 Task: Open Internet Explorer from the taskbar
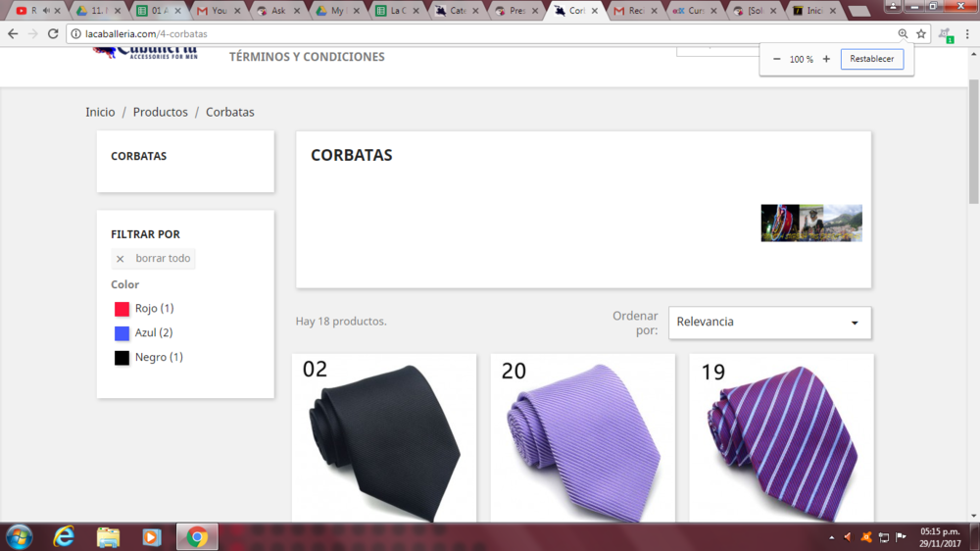pos(64,537)
